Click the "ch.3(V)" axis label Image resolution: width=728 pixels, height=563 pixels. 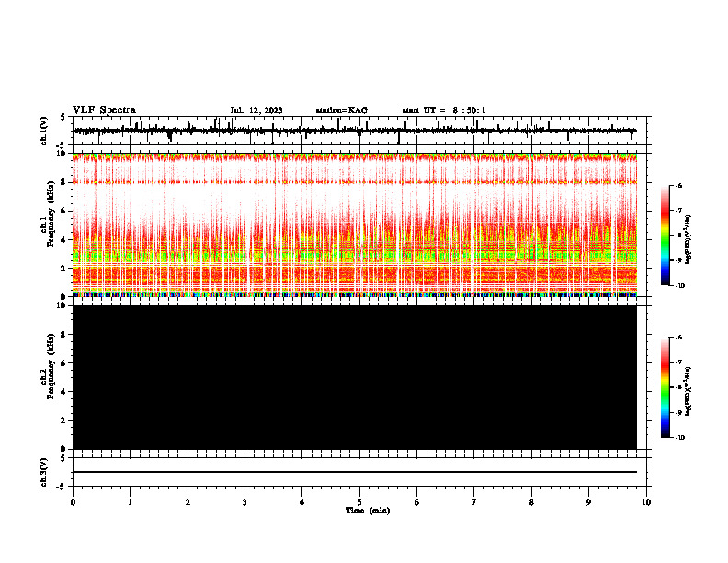(x=43, y=472)
